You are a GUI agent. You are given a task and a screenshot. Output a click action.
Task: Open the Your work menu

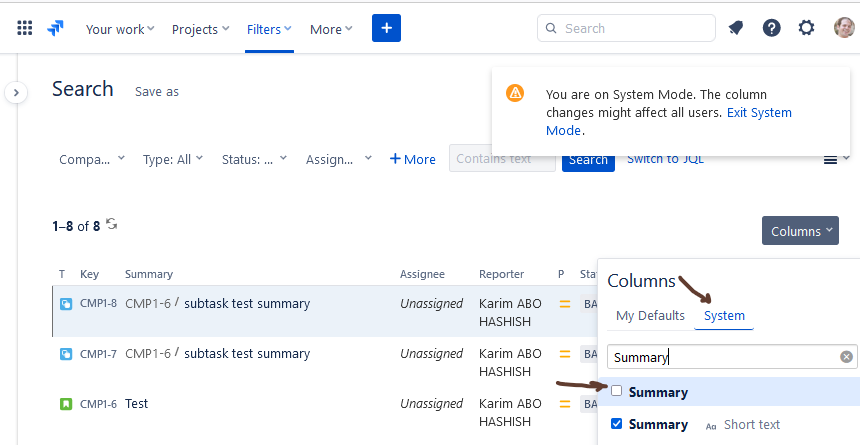pos(120,29)
